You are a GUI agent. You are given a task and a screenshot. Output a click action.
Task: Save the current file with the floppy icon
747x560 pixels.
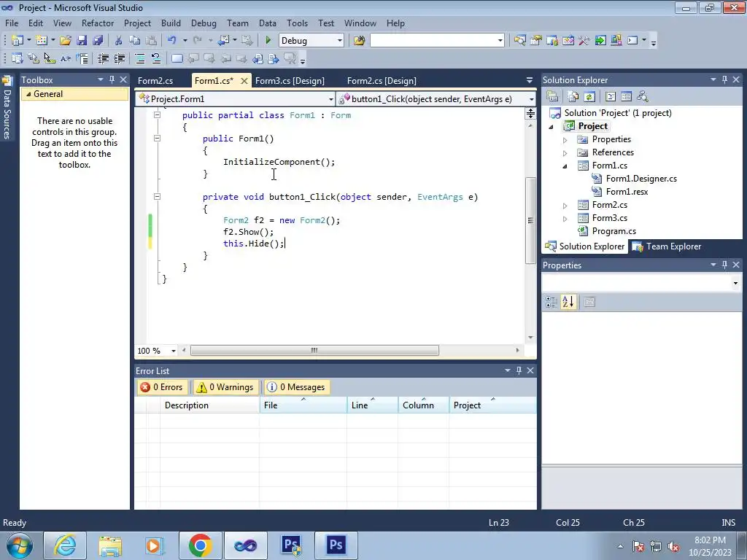(x=82, y=41)
